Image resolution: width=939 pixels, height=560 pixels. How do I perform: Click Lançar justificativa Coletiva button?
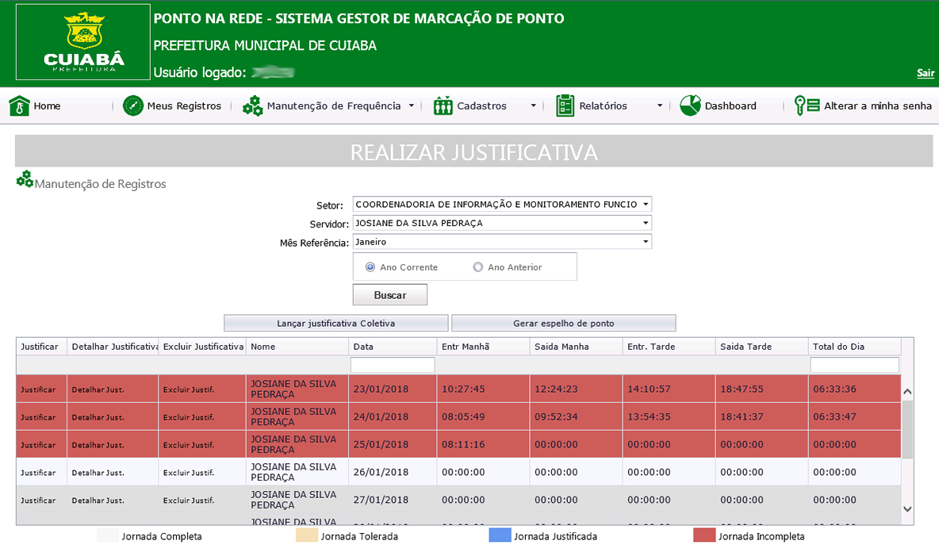coord(336,324)
